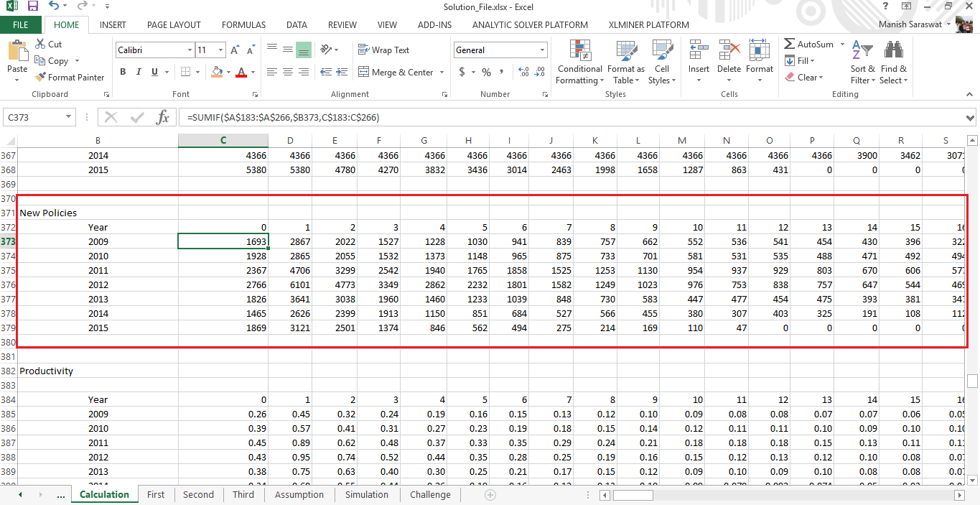980x505 pixels.
Task: Expand the font name Calibri dropdown
Action: pos(190,50)
